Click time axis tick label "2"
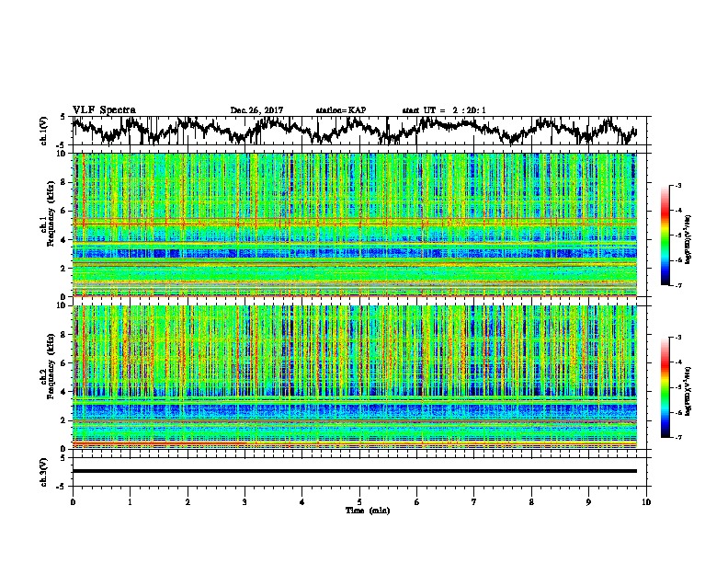Viewport: 728px width, 563px height. point(188,502)
